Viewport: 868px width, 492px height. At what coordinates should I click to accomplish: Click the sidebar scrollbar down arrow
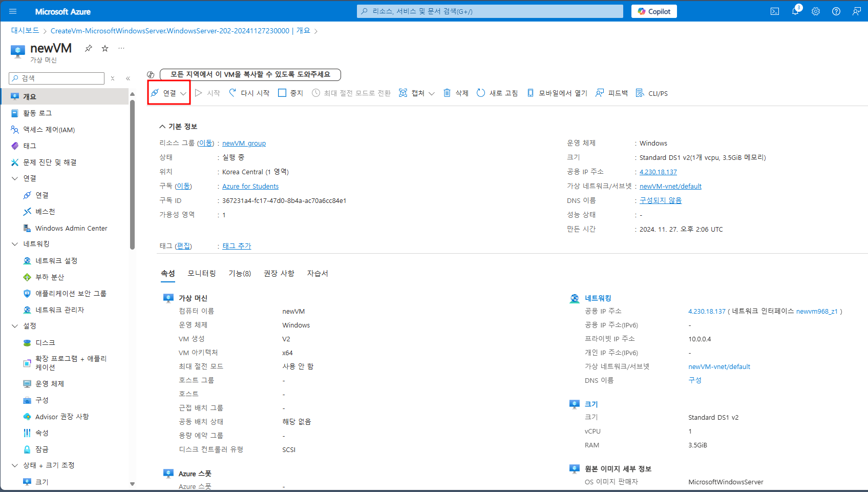132,484
